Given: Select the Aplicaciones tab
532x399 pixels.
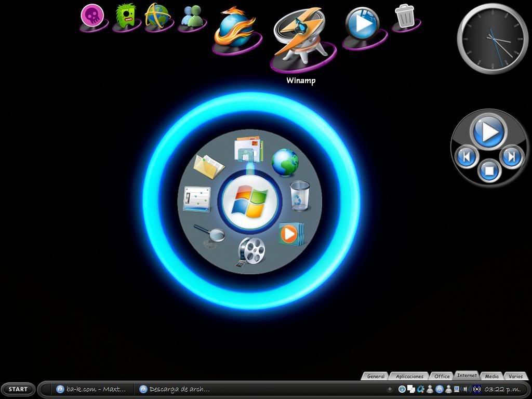Looking at the screenshot, I should (x=409, y=376).
